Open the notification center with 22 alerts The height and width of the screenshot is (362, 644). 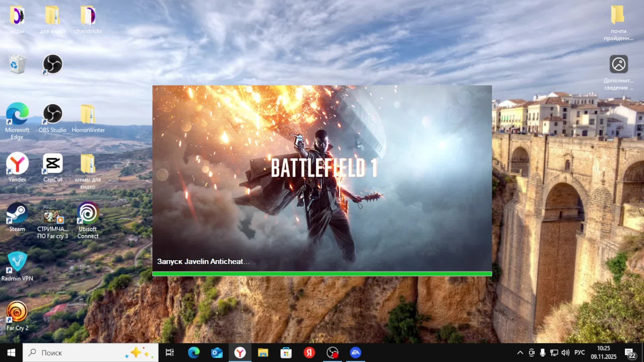630,353
